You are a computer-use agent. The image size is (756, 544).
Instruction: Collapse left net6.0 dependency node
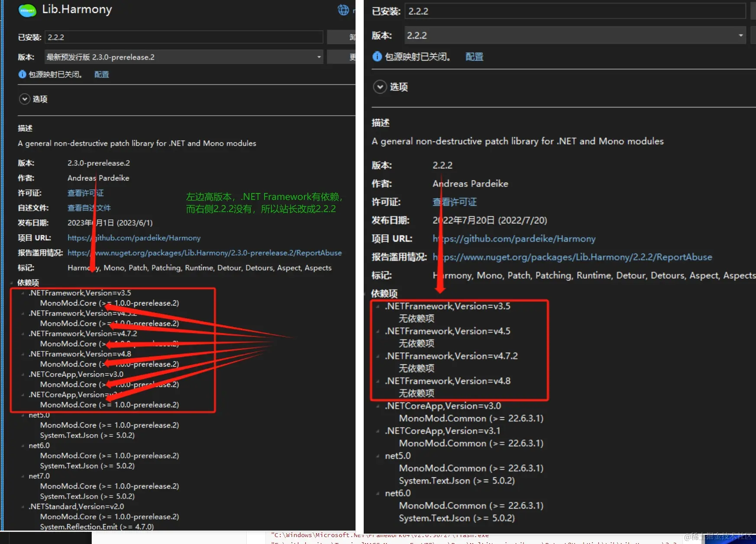[23, 446]
